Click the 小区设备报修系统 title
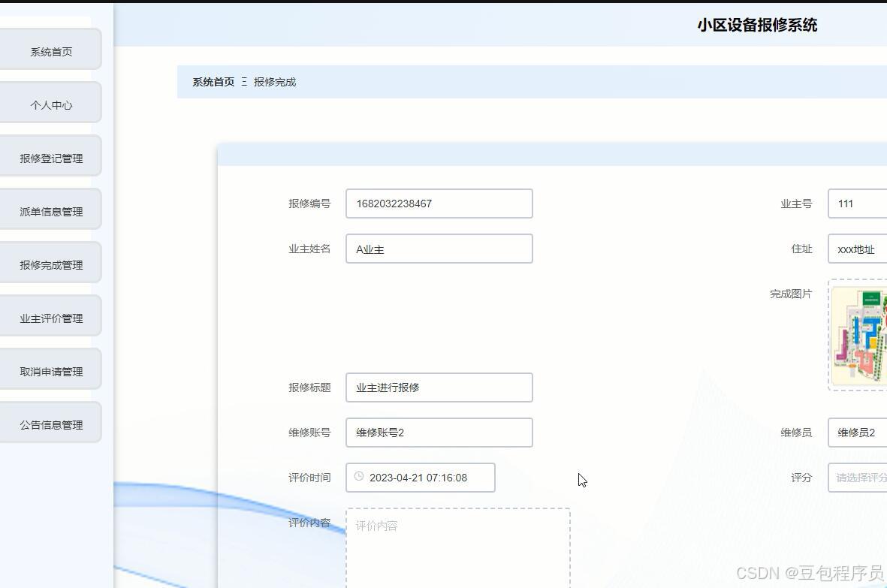Viewport: 887px width, 588px height. tap(757, 25)
